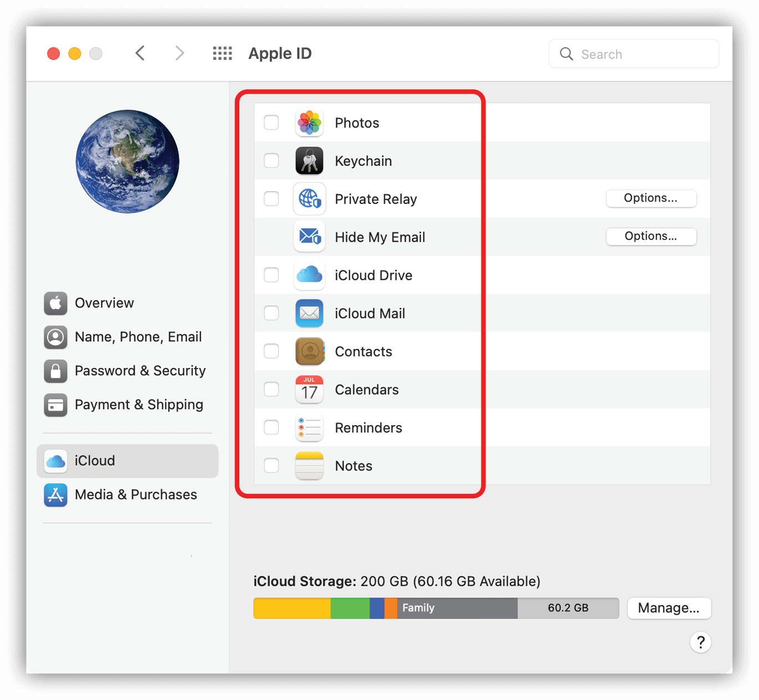Screen dimensions: 759x700
Task: Click the Private Relay label
Action: pyautogui.click(x=376, y=199)
